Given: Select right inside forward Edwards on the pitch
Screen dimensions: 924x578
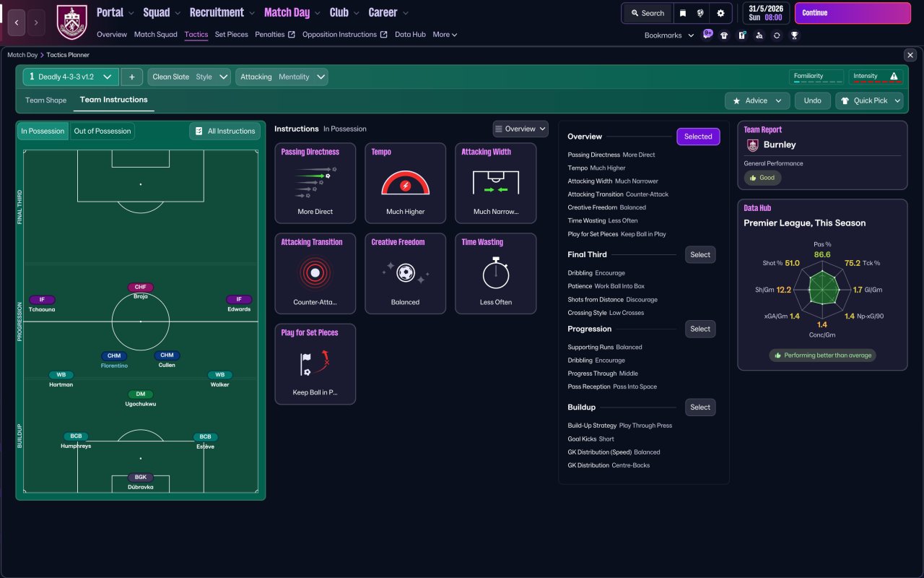Looking at the screenshot, I should (x=239, y=304).
